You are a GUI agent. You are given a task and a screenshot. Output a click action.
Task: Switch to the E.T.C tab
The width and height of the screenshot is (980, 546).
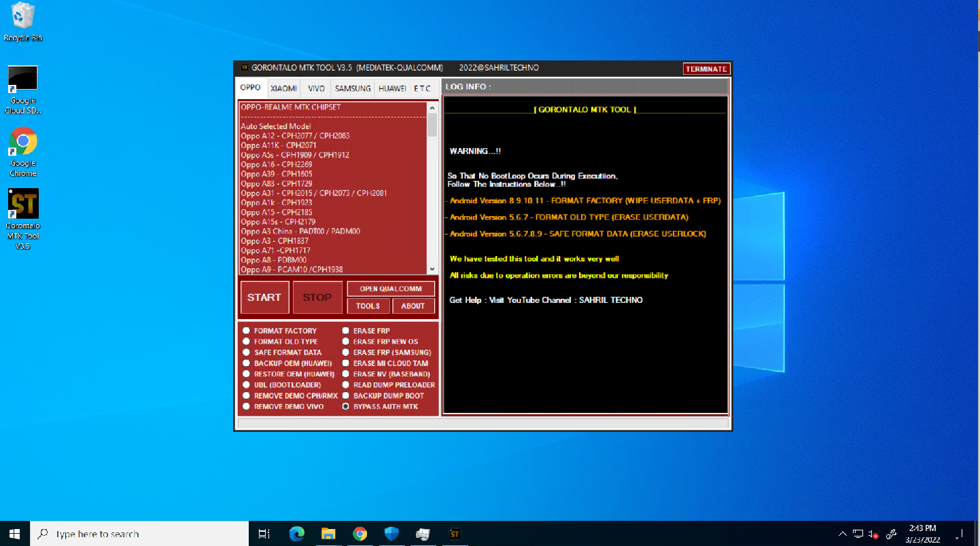coord(422,88)
